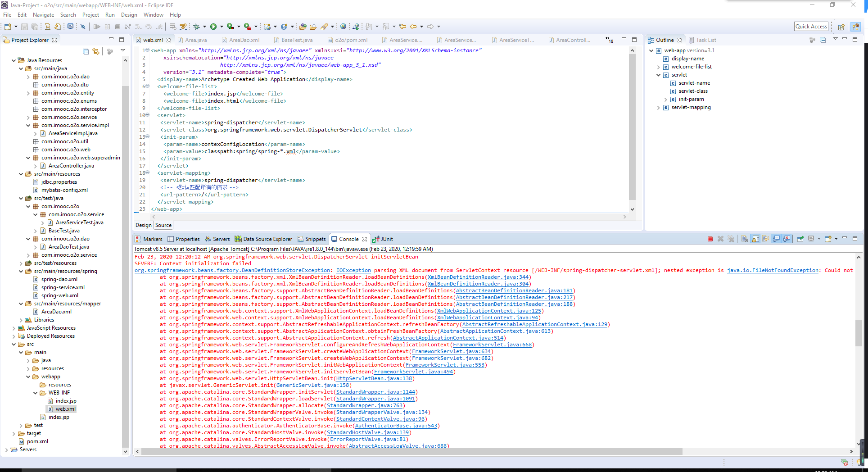The height and width of the screenshot is (472, 868).
Task: Toggle Show Console on Standard Out
Action: 776,239
